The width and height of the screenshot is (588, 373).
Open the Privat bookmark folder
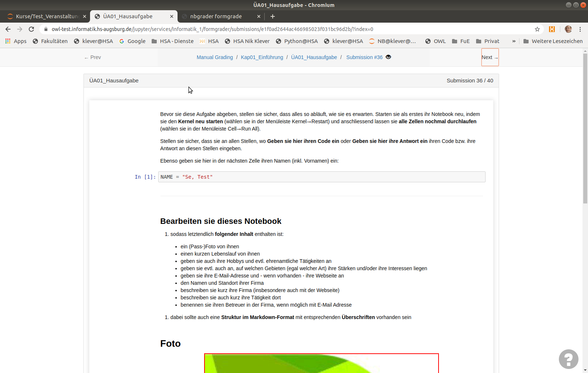pyautogui.click(x=488, y=41)
